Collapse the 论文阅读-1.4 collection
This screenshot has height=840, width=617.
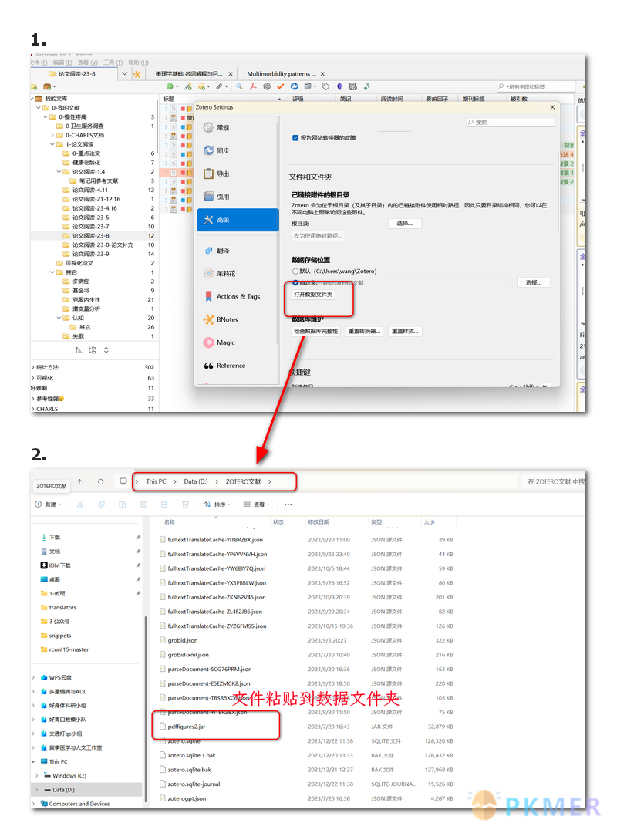click(59, 172)
